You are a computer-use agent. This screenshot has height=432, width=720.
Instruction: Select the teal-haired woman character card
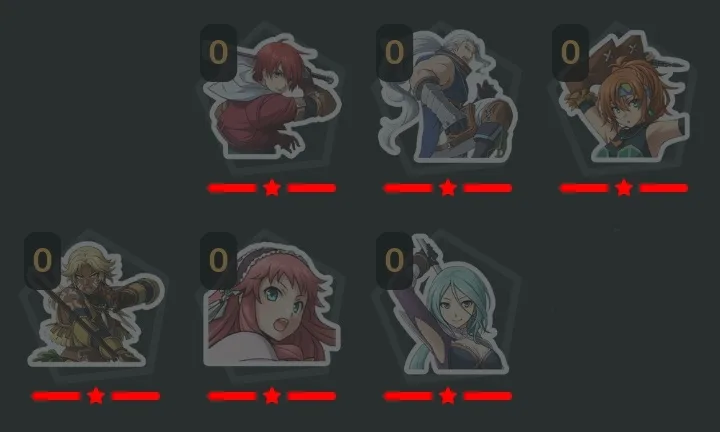click(448, 303)
